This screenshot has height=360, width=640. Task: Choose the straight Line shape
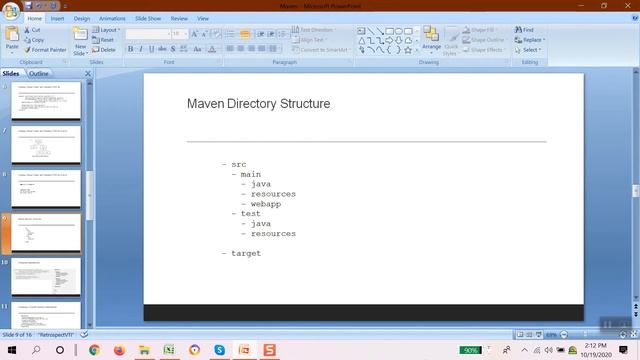pos(371,31)
